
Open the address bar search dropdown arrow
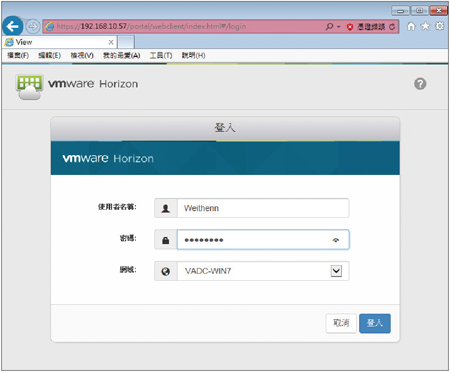(x=339, y=27)
